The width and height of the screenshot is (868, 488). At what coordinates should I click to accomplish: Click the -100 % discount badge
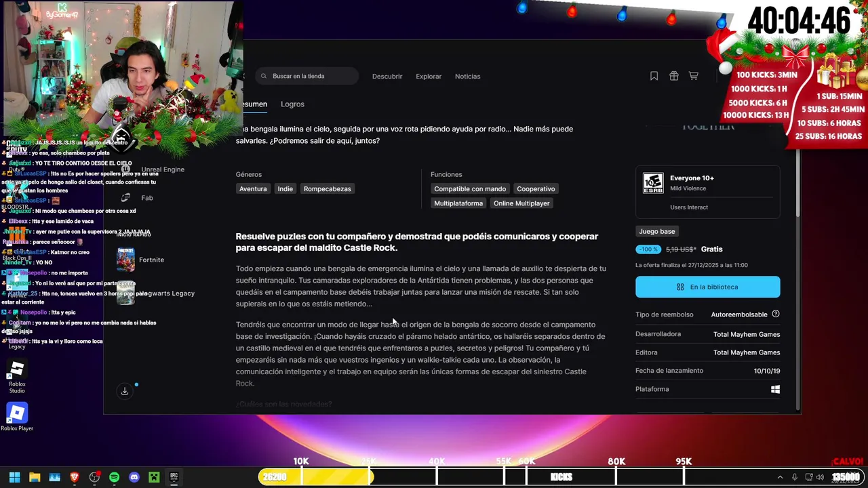pyautogui.click(x=648, y=249)
